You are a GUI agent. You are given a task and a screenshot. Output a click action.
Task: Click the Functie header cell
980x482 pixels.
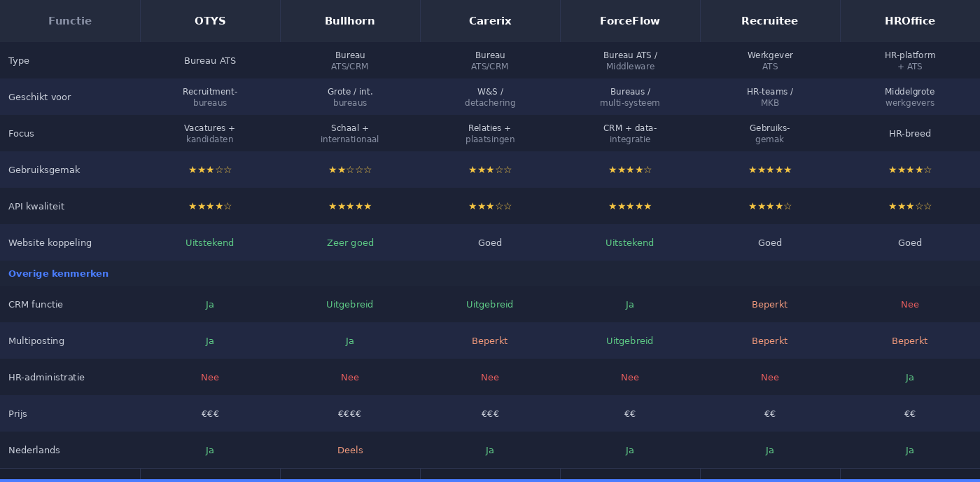point(70,21)
